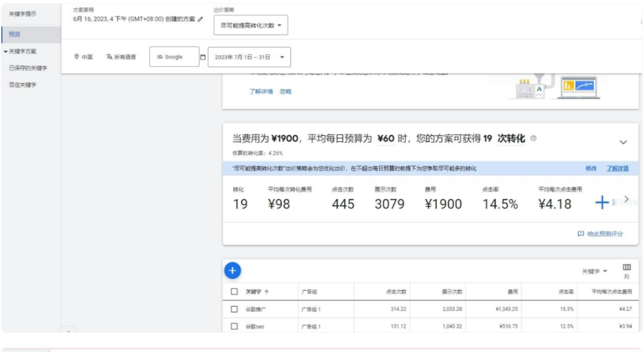Image resolution: width=644 pixels, height=352 pixels.
Task: Click the feedback icon for 给此预测评分
Action: (x=581, y=234)
